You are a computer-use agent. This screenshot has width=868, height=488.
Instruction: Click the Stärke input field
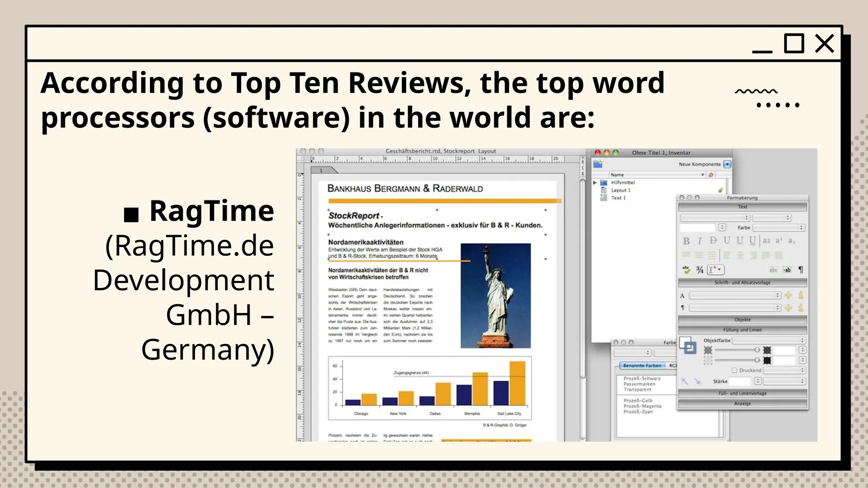740,381
